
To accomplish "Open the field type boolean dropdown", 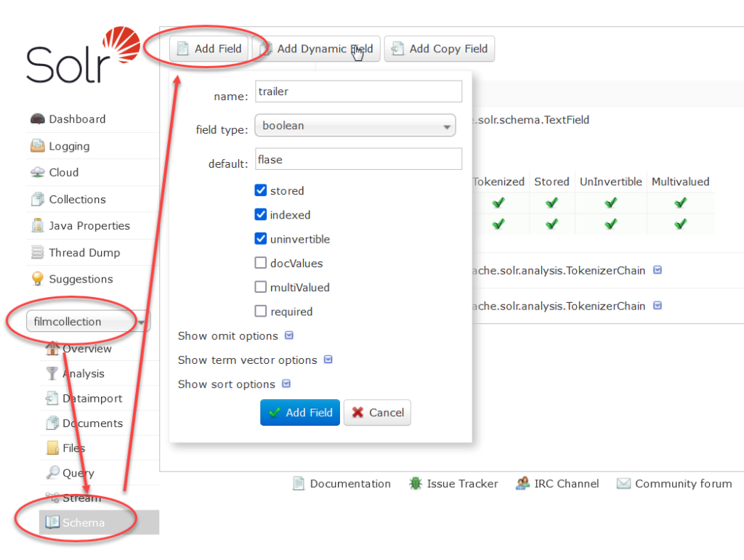I will click(x=355, y=126).
